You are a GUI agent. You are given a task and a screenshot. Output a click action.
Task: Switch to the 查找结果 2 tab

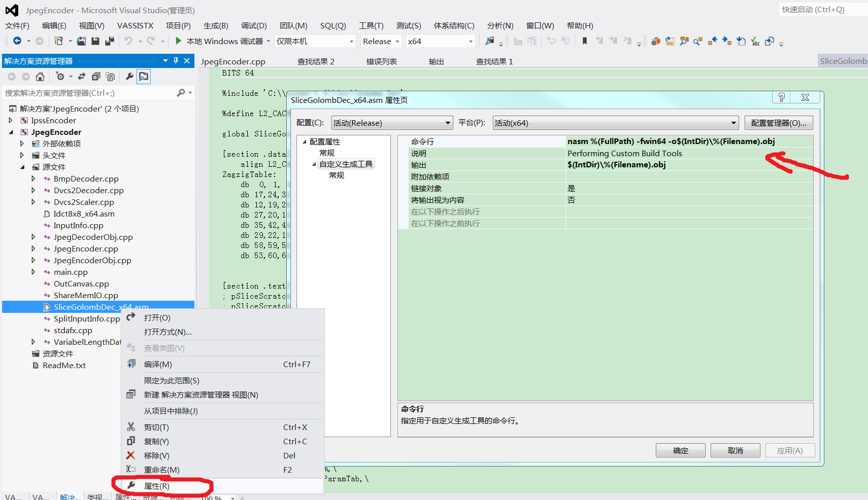(x=316, y=61)
